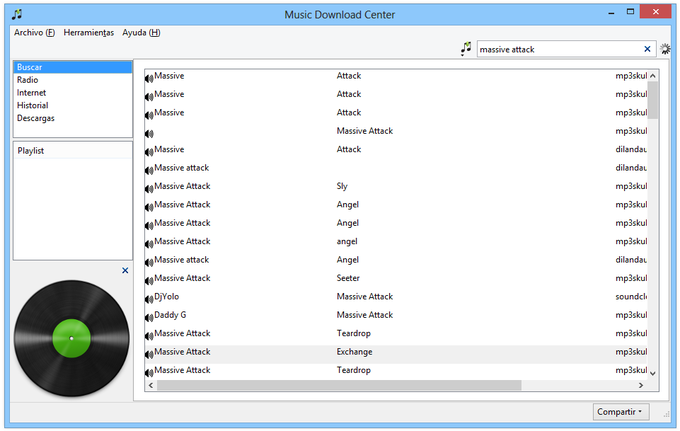Viewport: 680px width, 431px height.
Task: Click the vertical scrollbar thumb
Action: pos(653,100)
